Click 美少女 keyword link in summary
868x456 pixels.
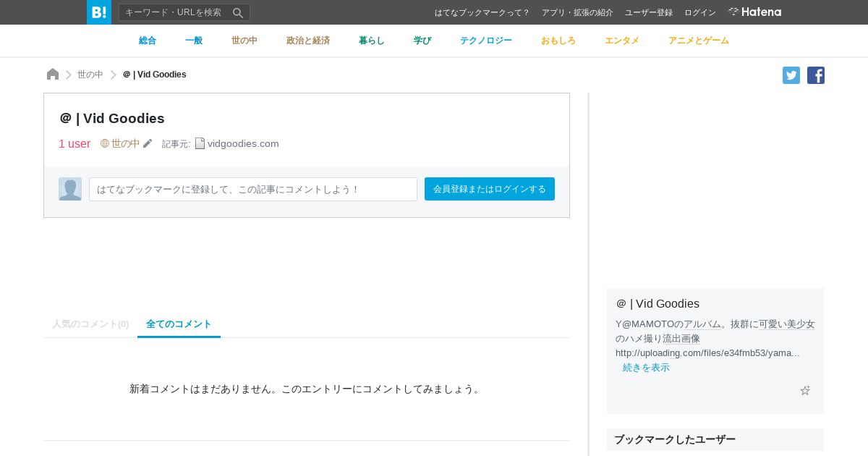pyautogui.click(x=801, y=324)
